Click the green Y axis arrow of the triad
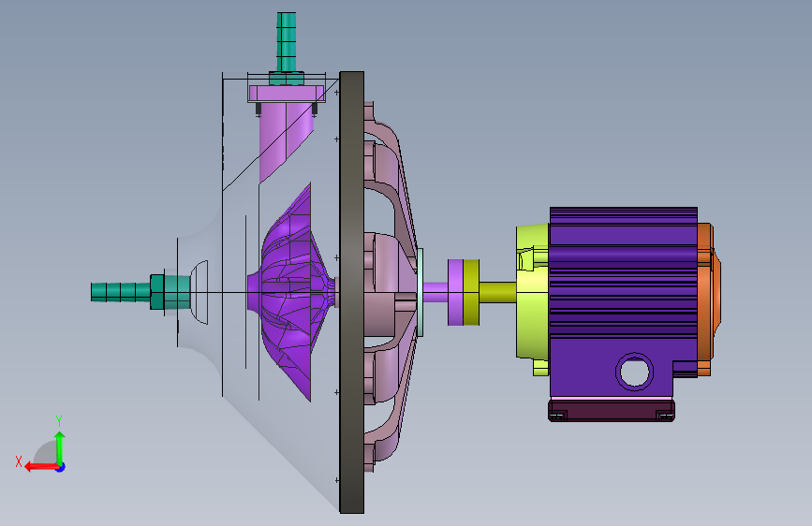 [x=60, y=447]
